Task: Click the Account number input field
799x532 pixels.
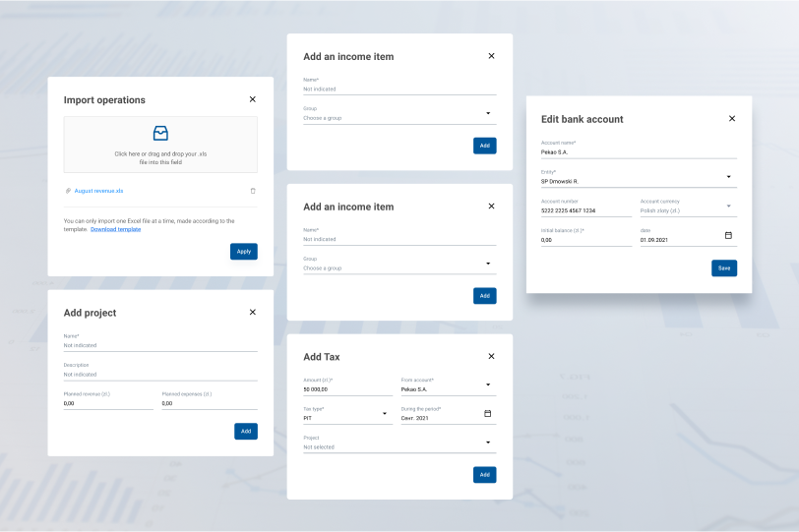Action: [x=585, y=209]
